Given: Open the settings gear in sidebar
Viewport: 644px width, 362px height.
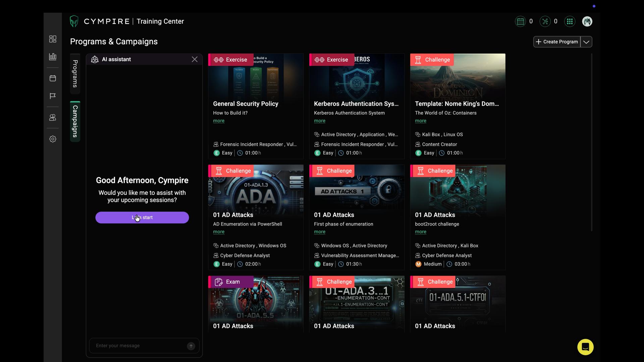Looking at the screenshot, I should coord(53,139).
